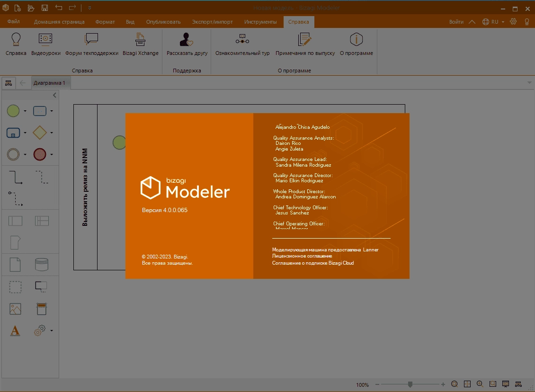Screen dimensions: 535x392
Task: Select the Pool shape
Action: (15, 221)
